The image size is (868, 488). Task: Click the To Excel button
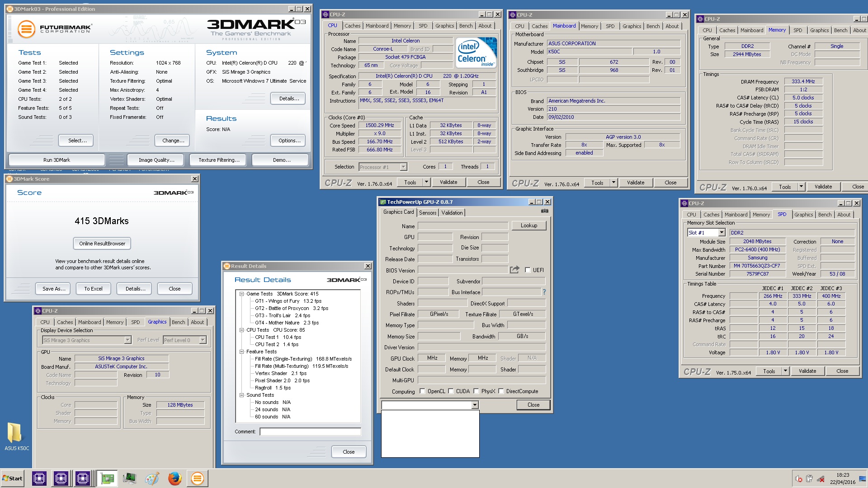94,289
